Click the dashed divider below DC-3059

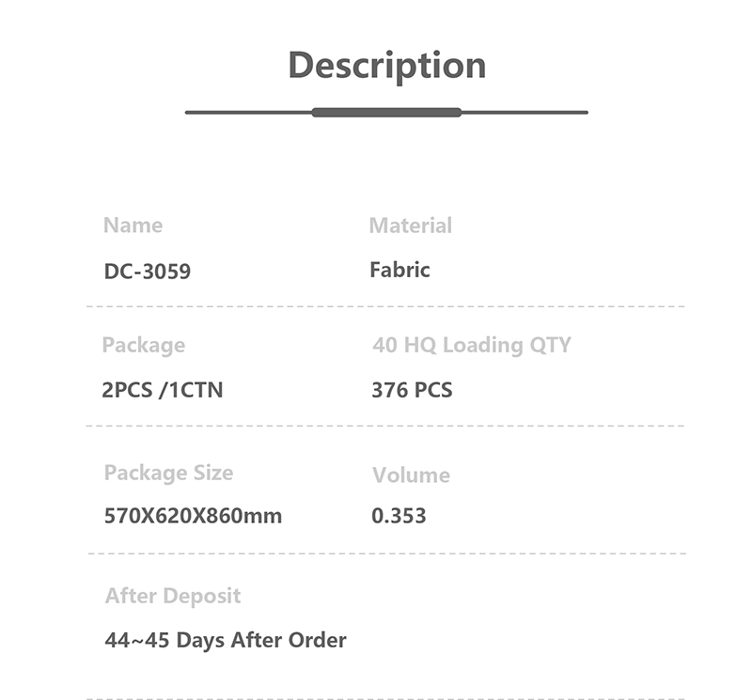pyautogui.click(x=385, y=306)
